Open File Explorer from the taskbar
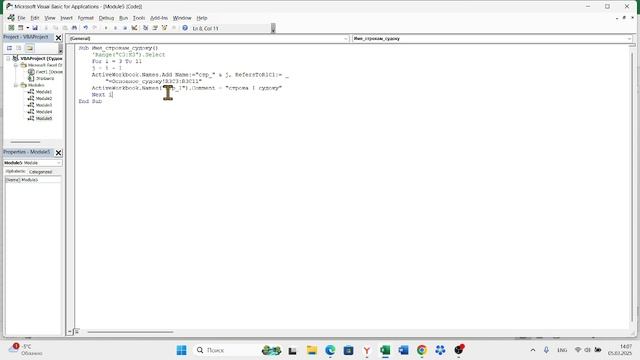The image size is (640, 360). 312,350
